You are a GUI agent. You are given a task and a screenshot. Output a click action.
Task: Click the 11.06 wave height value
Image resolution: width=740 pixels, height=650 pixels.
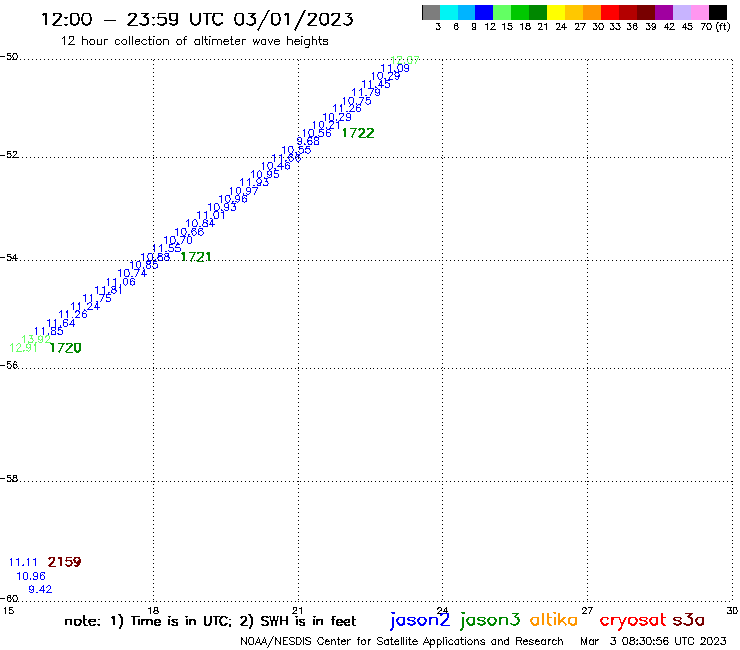coord(121,282)
